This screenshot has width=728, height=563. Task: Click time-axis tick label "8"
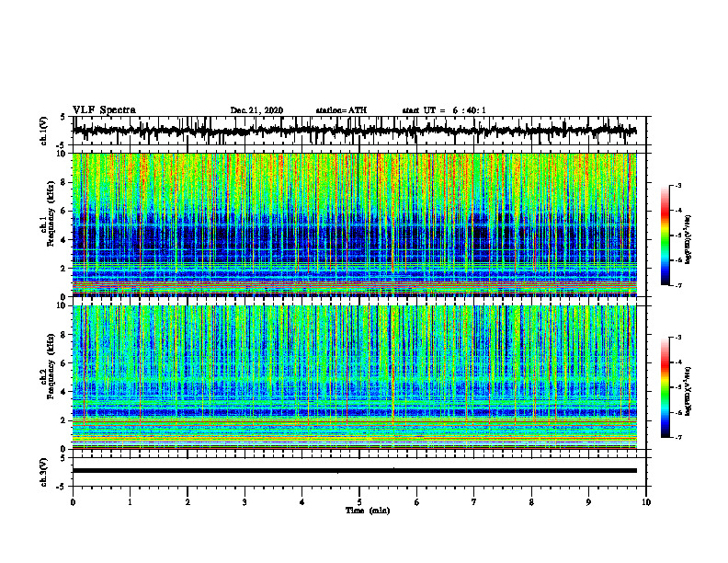tap(531, 502)
